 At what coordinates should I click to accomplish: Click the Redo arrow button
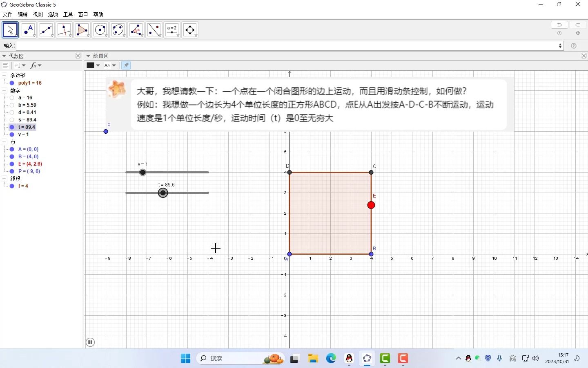point(578,25)
